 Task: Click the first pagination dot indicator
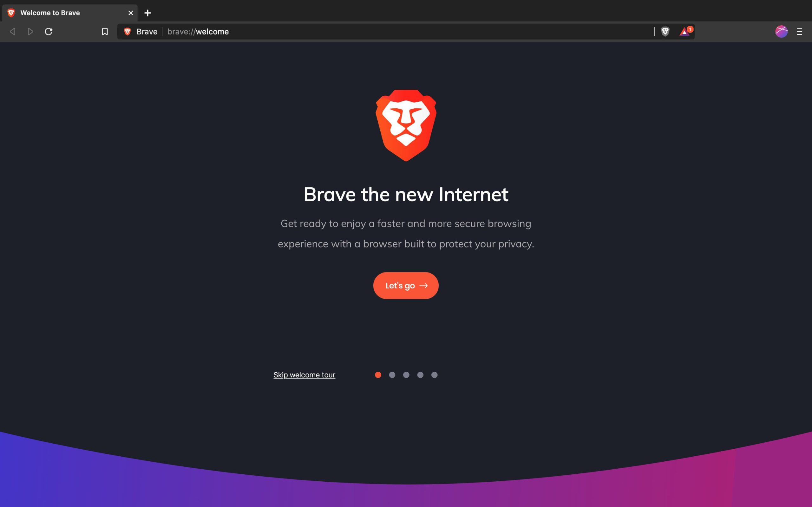[378, 375]
